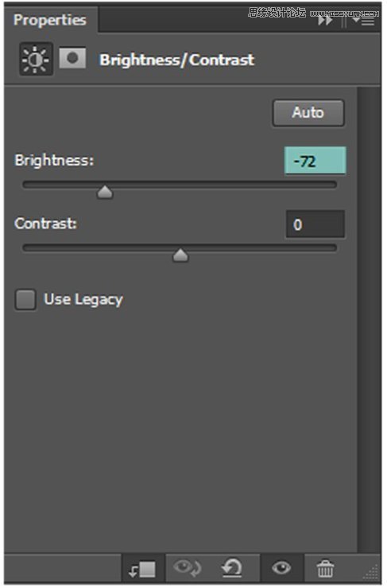Click the resize grip in the panel corner
Viewport: 387px width, 588px height.
(371, 572)
